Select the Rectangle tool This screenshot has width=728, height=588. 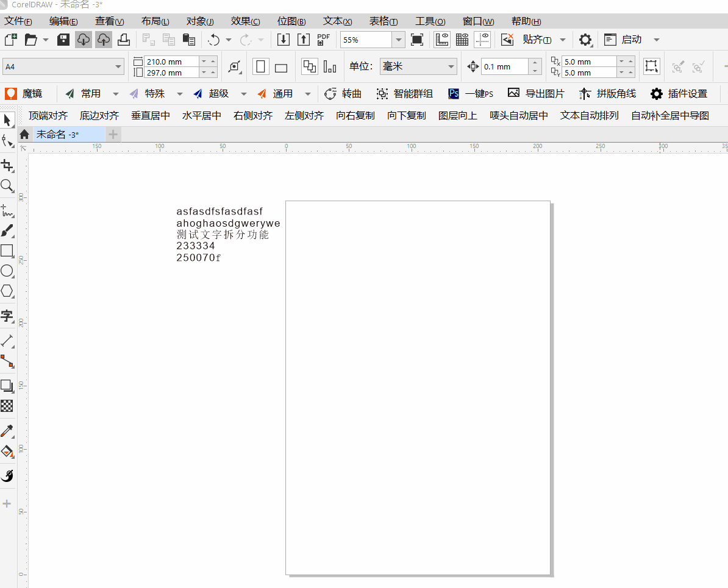click(7, 250)
